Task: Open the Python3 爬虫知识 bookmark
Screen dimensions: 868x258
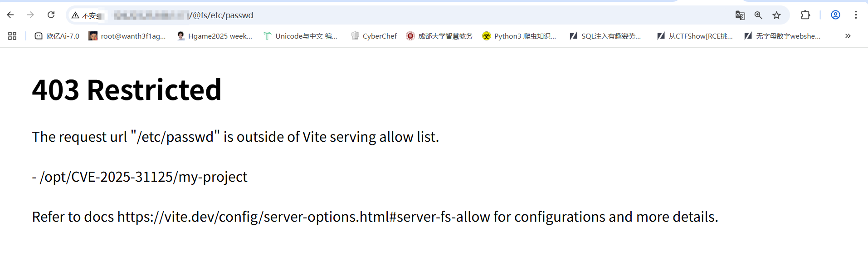Action: (519, 36)
